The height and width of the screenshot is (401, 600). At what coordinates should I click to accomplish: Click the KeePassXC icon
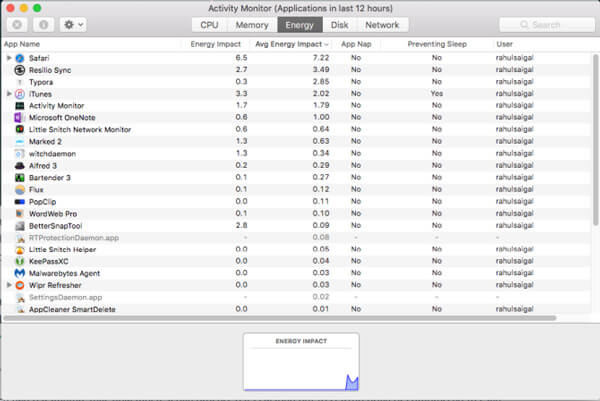20,261
